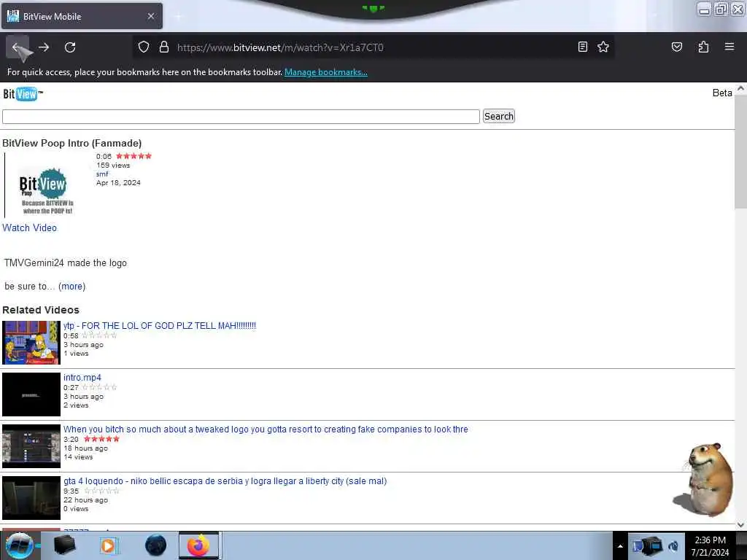Open the Windows Start orb

[19, 545]
